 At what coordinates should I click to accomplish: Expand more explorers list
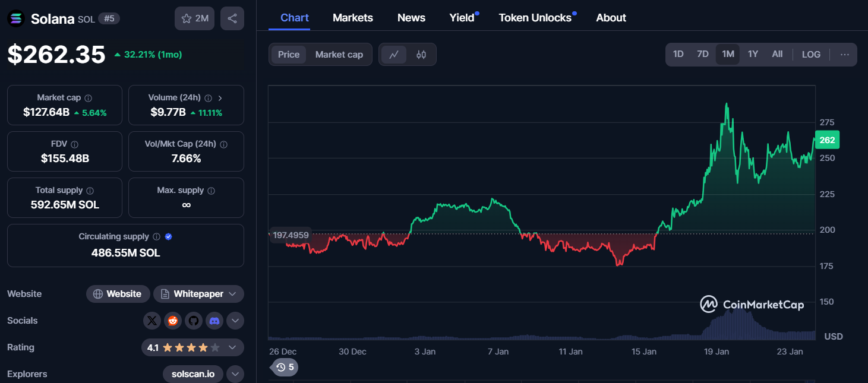235,374
